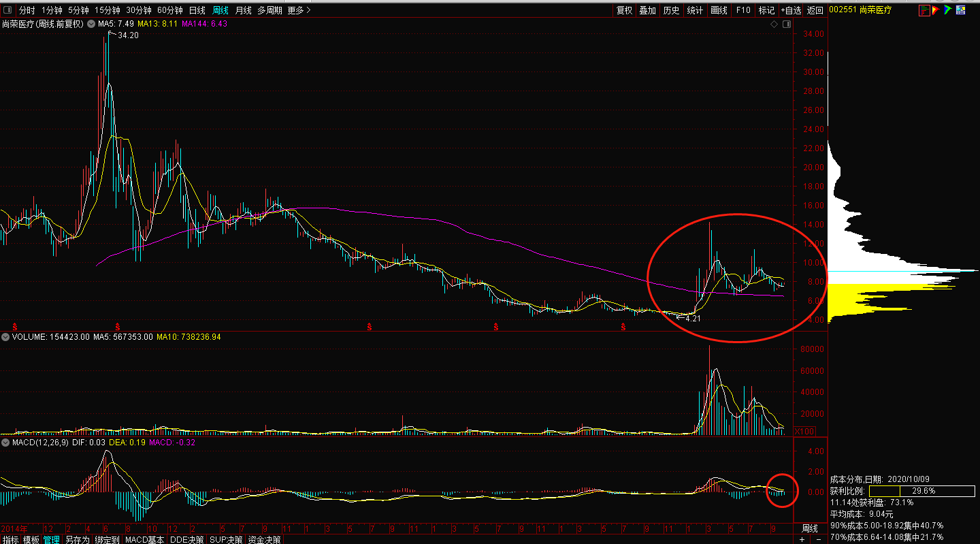Expand the 尚荣医疗 main chart indicator dropdown
Viewport: 980px width, 544px height.
(x=90, y=24)
